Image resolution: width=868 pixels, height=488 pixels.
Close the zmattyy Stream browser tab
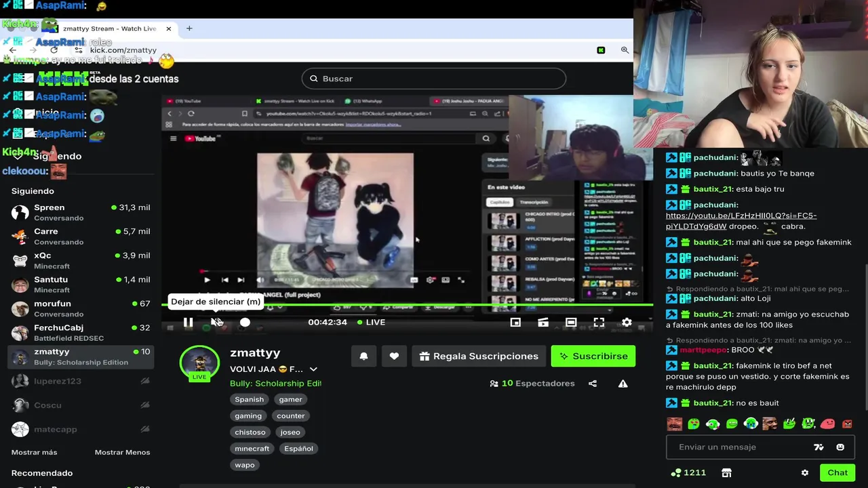coord(168,28)
